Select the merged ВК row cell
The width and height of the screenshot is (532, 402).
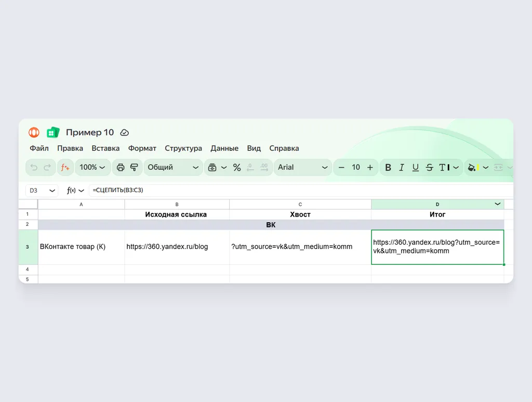coord(271,224)
